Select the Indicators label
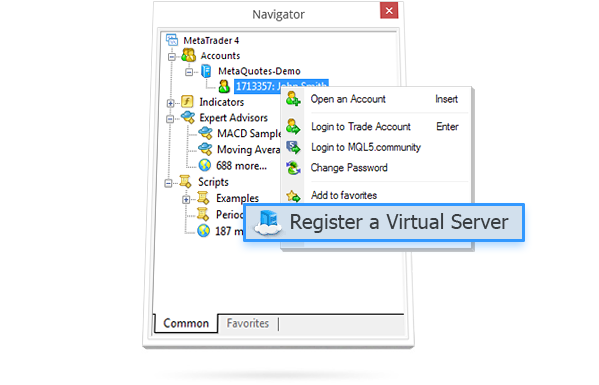Screen dimensions: 599x385 click(222, 102)
